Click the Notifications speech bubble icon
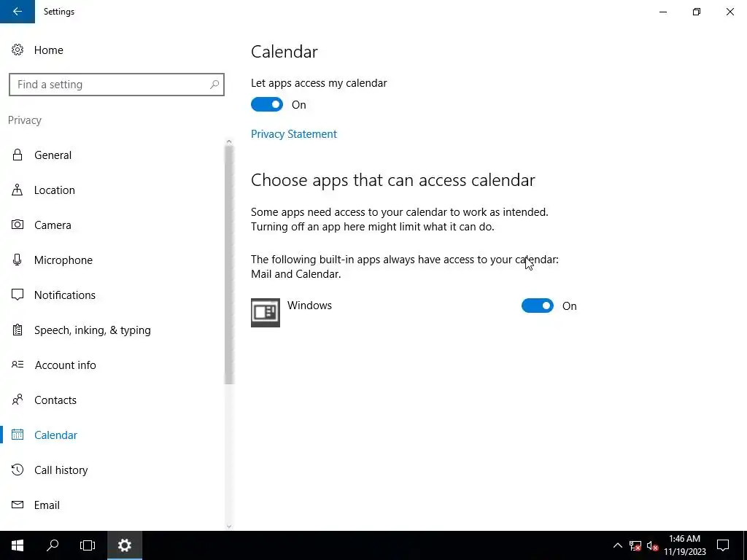The image size is (747, 560). (18, 295)
